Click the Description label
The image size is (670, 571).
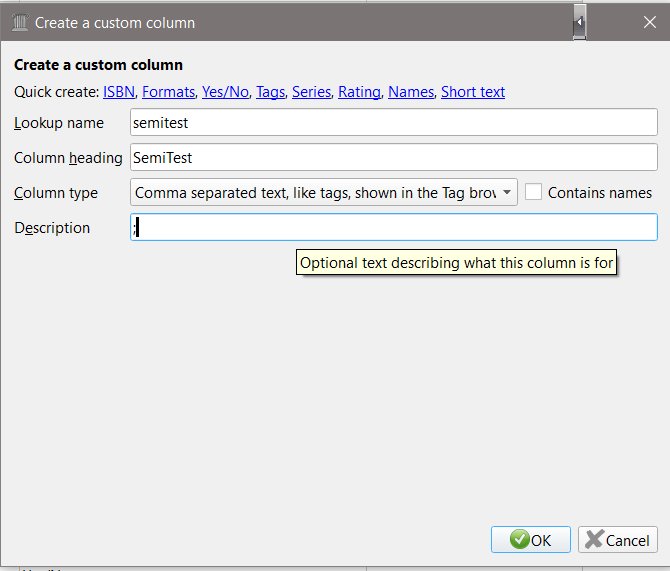[x=52, y=227]
